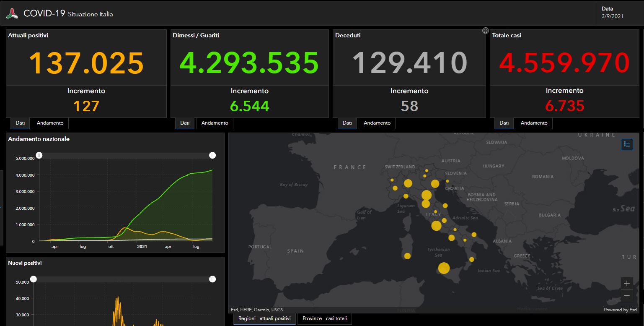Zoom out on the map with minus button
Screen dimensions: 644x326
(x=626, y=295)
